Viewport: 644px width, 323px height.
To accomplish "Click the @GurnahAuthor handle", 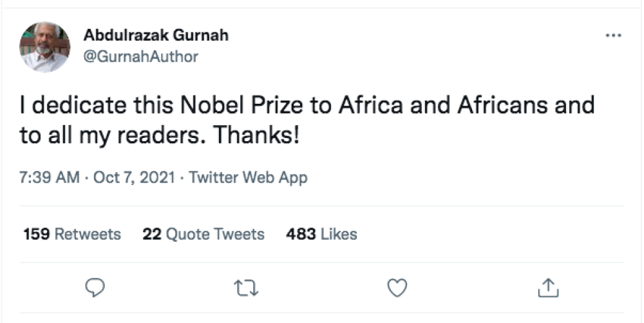I will (x=141, y=57).
